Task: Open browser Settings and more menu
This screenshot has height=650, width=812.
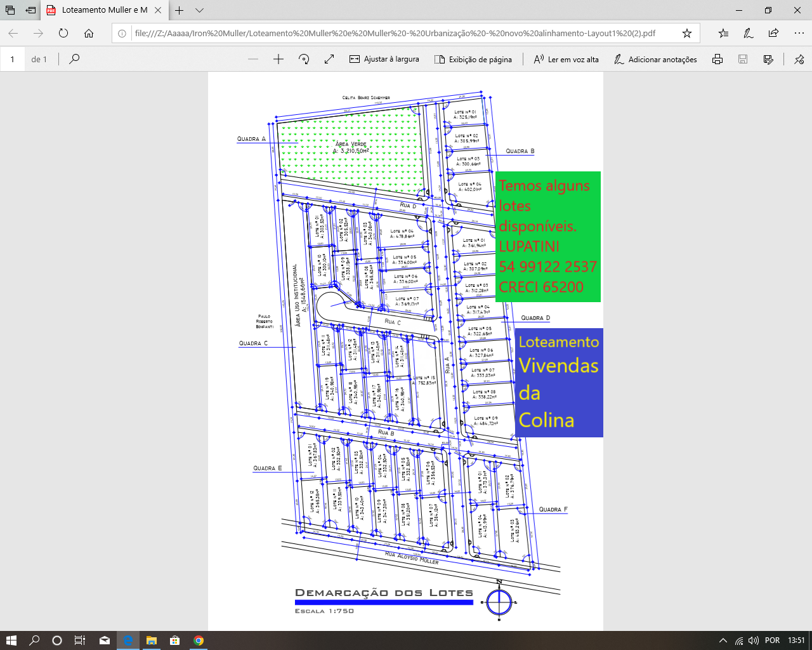Action: tap(799, 33)
